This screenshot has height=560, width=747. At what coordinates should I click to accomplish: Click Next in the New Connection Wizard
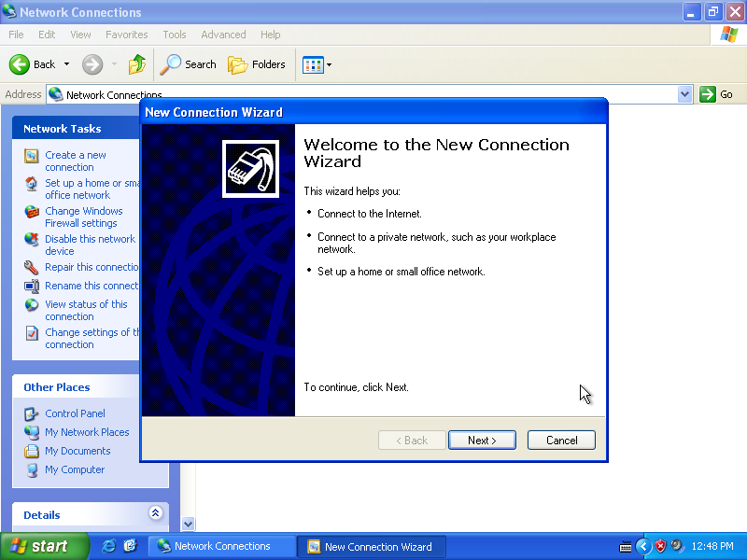pos(482,440)
